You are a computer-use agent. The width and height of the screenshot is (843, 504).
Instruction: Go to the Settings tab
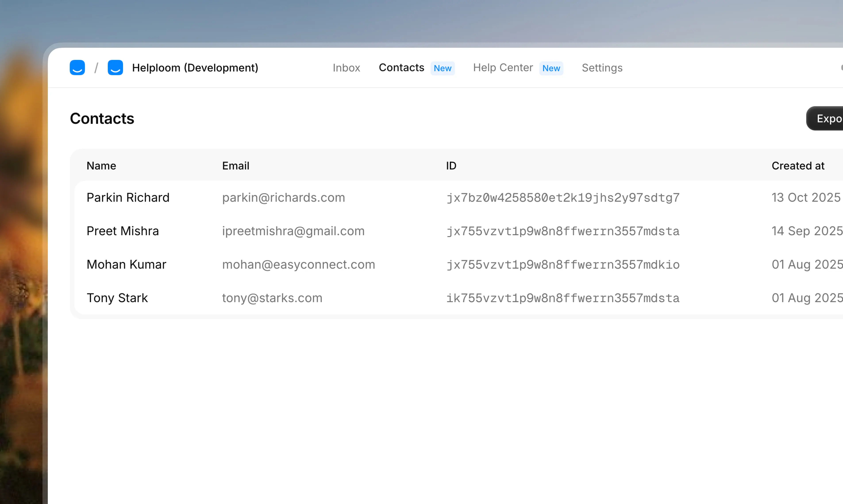click(602, 68)
